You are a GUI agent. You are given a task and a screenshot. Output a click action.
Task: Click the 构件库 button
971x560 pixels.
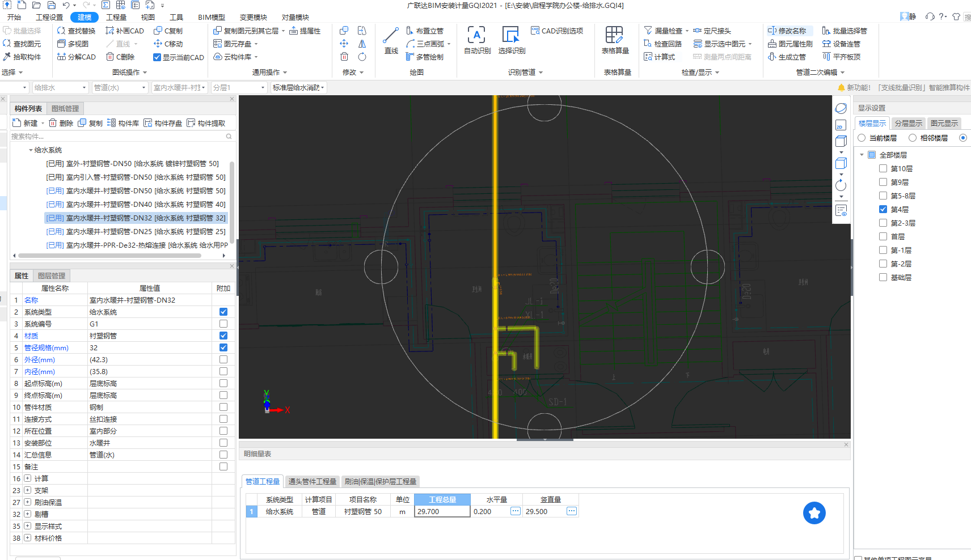click(123, 123)
